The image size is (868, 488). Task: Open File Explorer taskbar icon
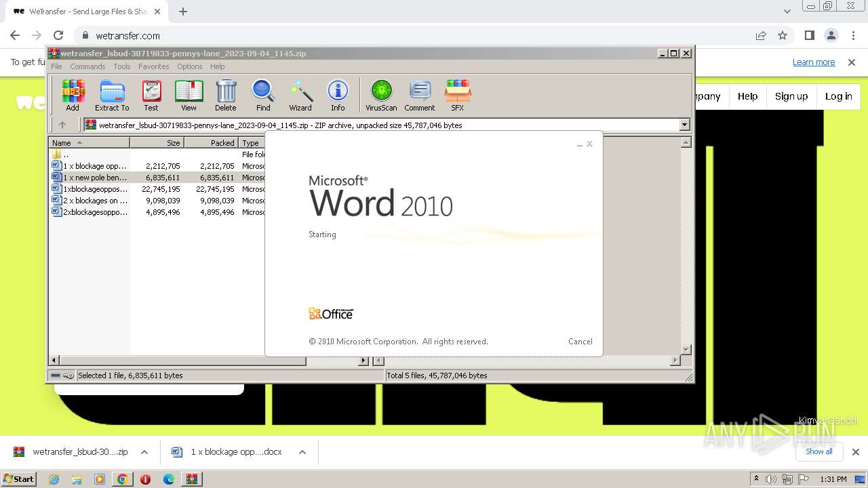77,479
